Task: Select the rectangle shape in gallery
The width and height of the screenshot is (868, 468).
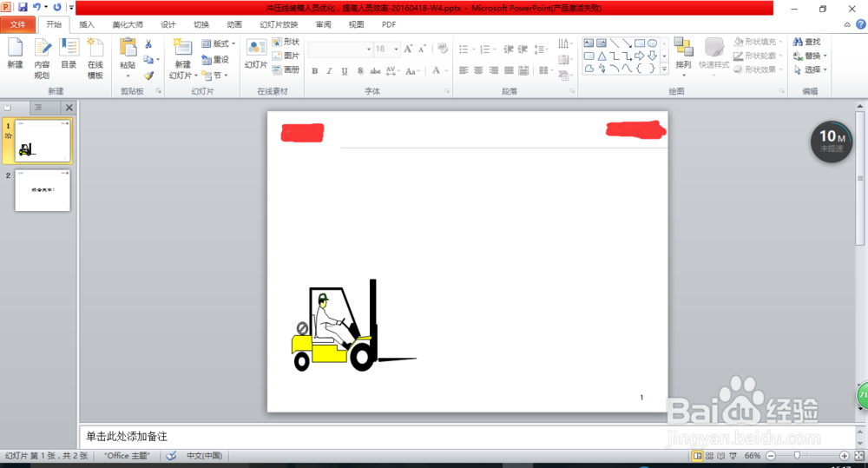Action: pyautogui.click(x=640, y=43)
